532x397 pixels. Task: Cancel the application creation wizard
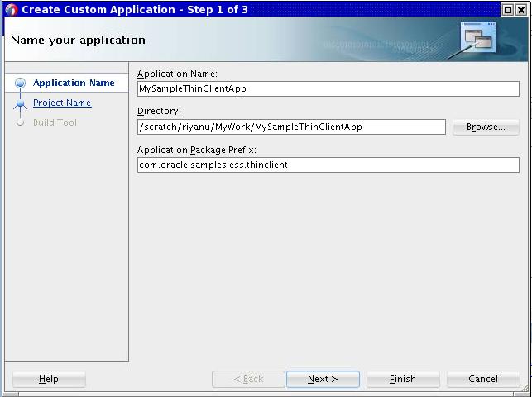click(483, 379)
